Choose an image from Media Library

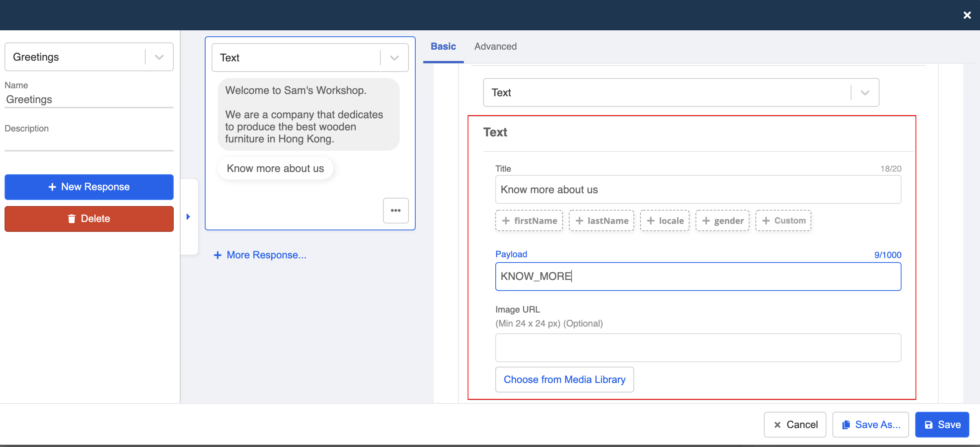click(564, 379)
